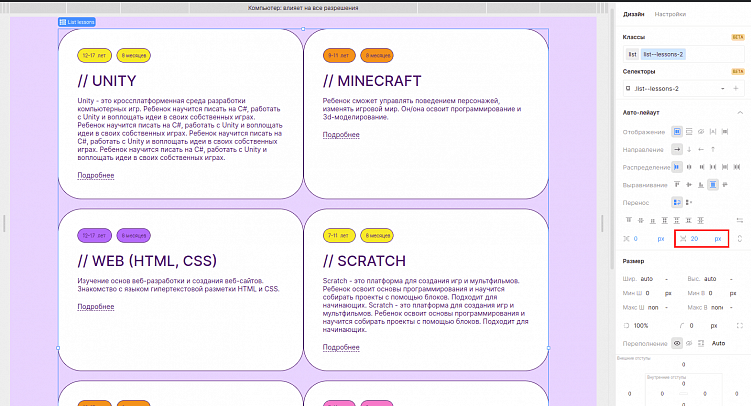Screen dimensions: 751x406
Task: Select fourth display mode icon in Отображение
Action: coord(713,132)
